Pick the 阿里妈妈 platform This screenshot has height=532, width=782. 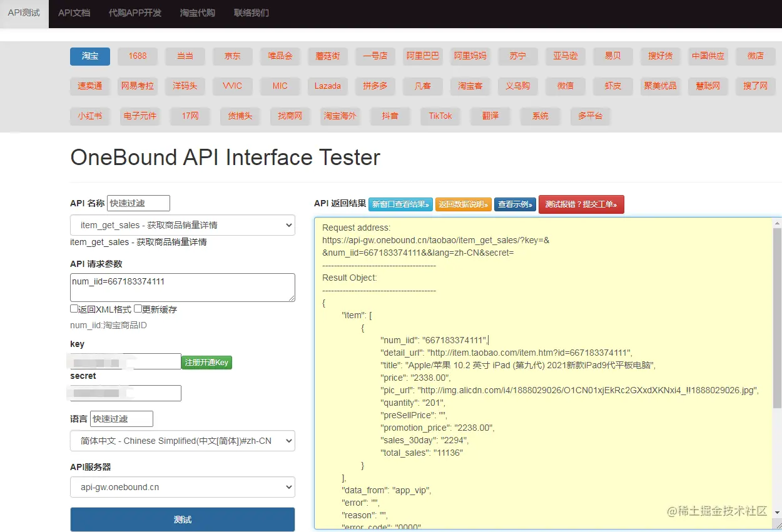(470, 56)
